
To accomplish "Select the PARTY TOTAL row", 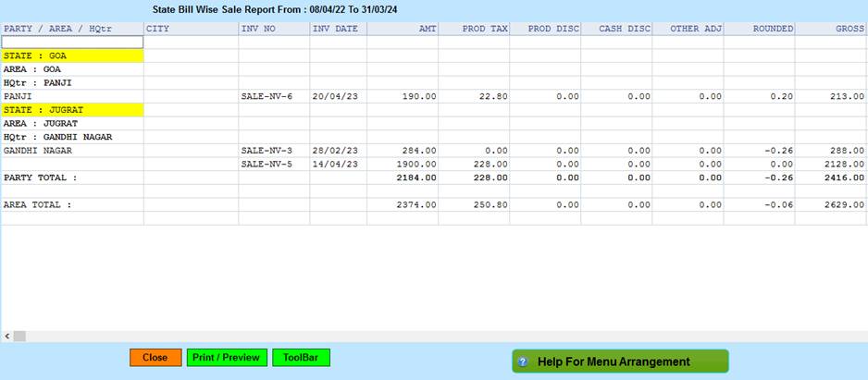I will 41,178.
